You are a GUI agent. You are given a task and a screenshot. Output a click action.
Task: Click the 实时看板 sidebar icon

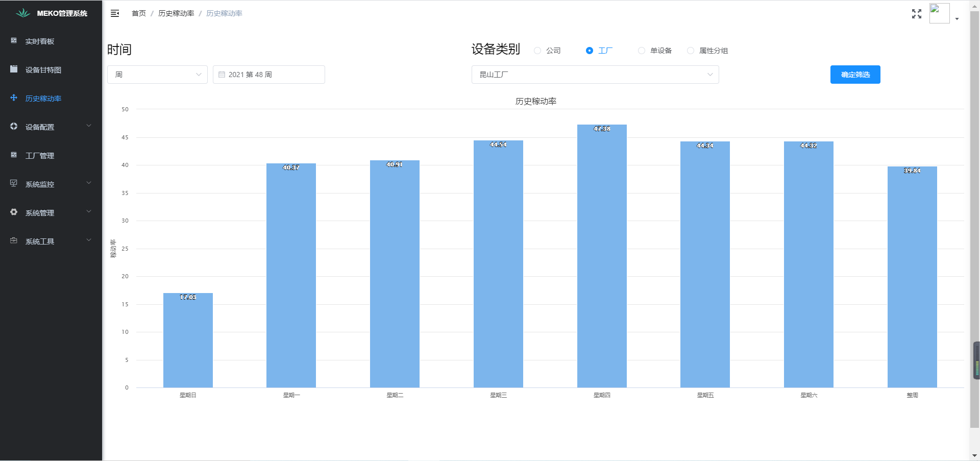(14, 41)
